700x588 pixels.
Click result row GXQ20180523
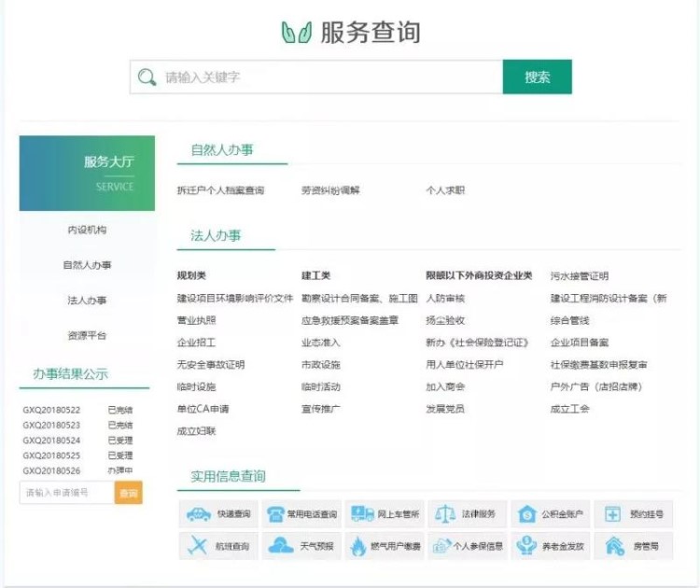click(x=77, y=425)
